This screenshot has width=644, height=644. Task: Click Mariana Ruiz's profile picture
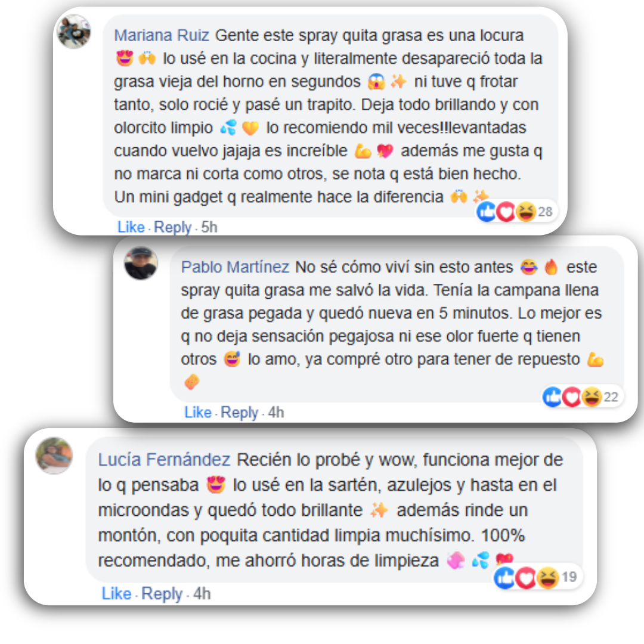74,32
